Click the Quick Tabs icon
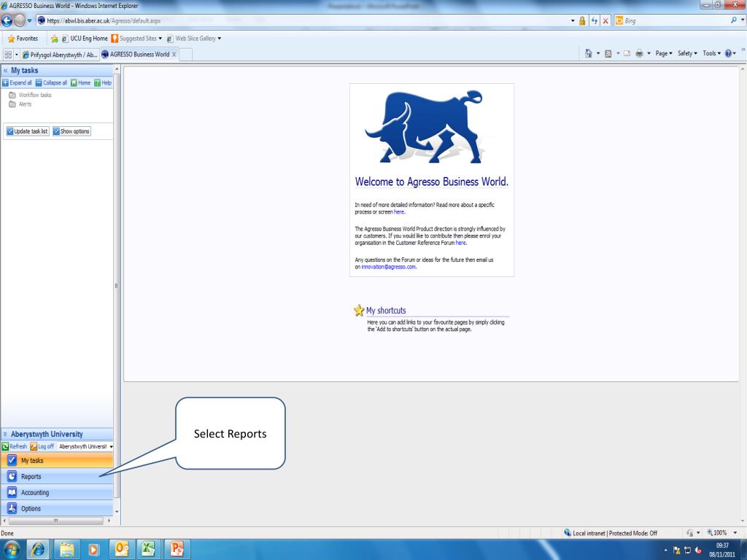747x560 pixels. click(x=8, y=55)
